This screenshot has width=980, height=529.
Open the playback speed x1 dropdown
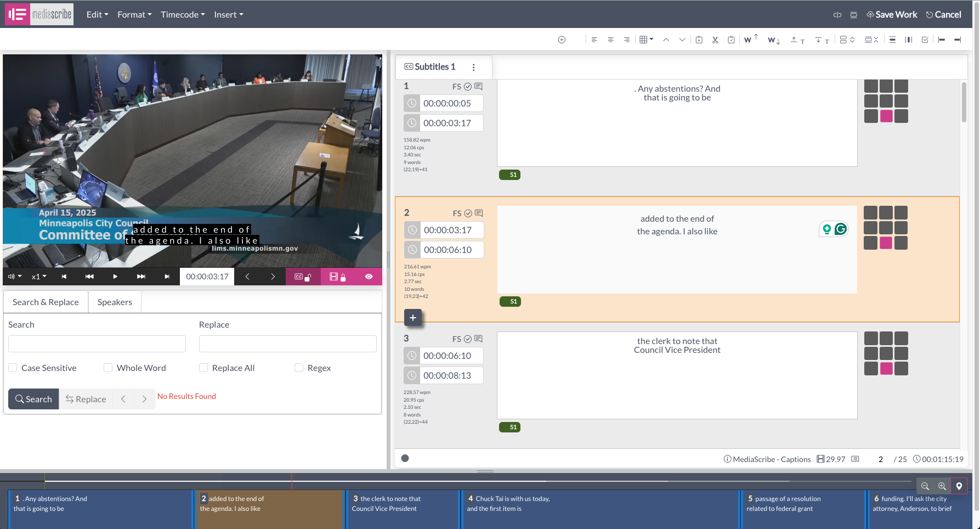click(x=38, y=276)
